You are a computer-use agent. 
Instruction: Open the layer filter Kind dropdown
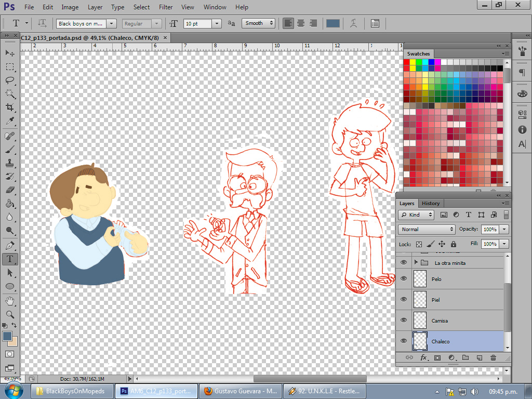(416, 215)
